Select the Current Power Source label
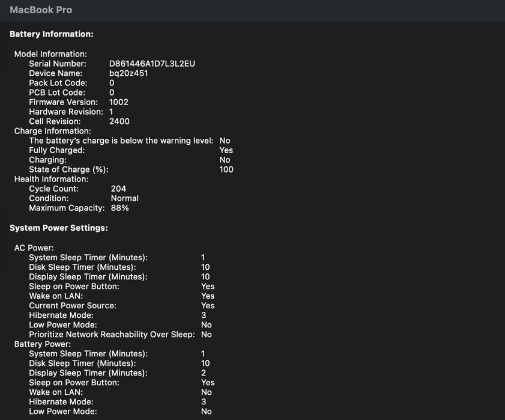 (x=73, y=306)
